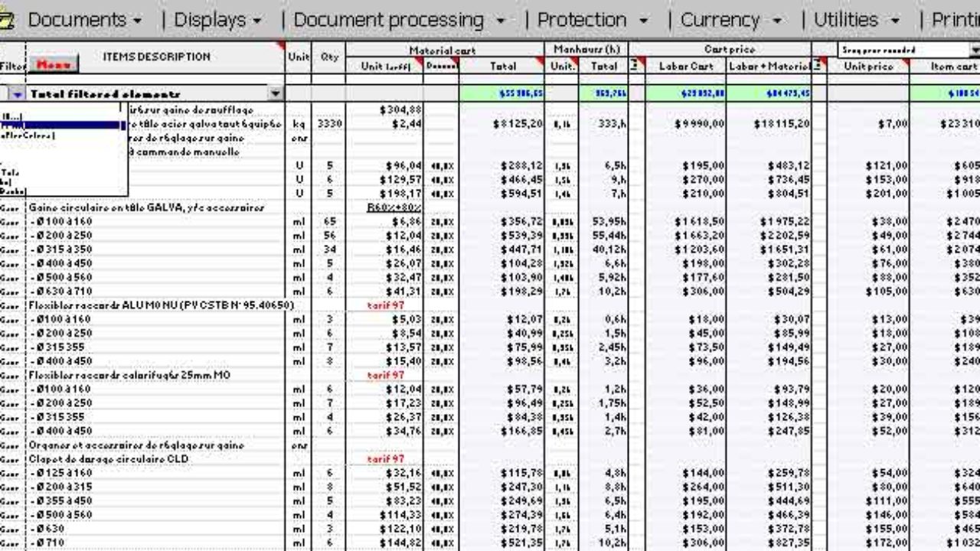
Task: Click the small icon left of Labor Cost header
Action: (x=634, y=66)
